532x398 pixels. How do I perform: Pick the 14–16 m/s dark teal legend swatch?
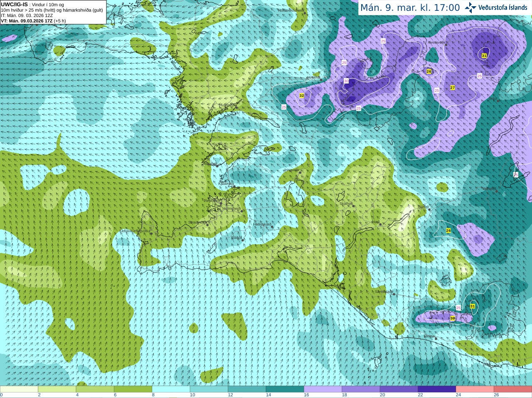tap(285, 389)
